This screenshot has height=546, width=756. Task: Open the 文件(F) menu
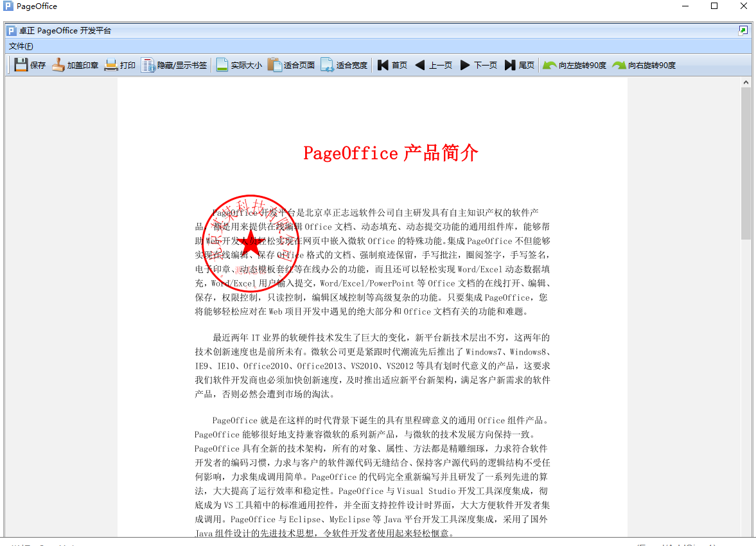pyautogui.click(x=21, y=46)
